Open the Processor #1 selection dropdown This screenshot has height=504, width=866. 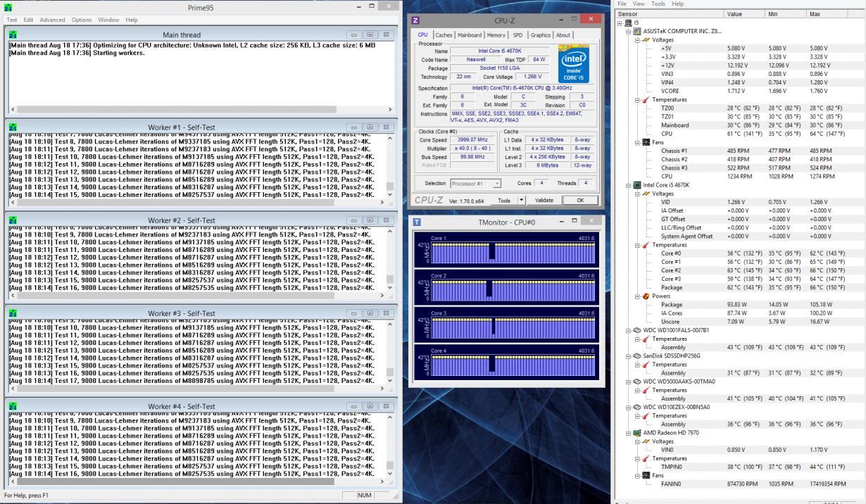click(476, 183)
